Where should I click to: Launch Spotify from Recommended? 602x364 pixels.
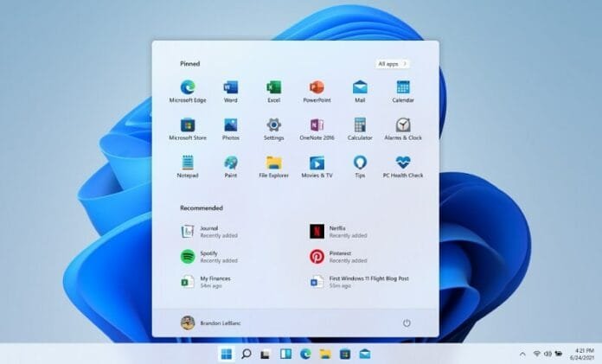tap(209, 257)
